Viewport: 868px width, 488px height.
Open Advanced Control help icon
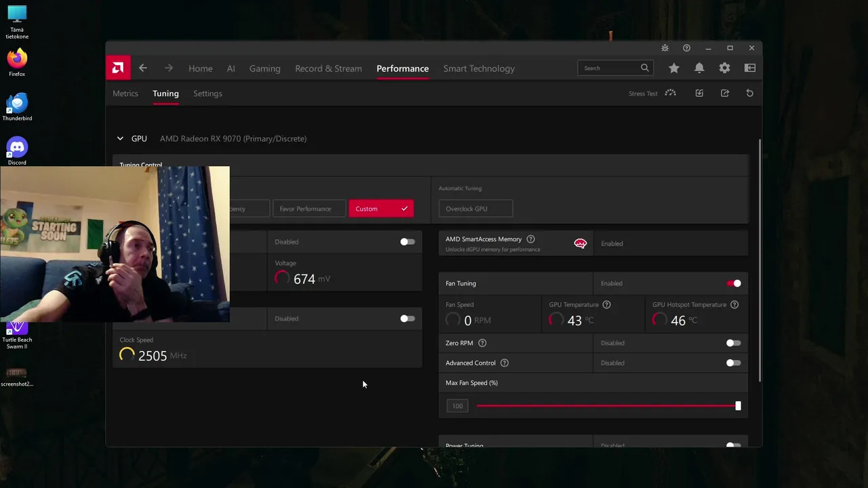tap(505, 363)
